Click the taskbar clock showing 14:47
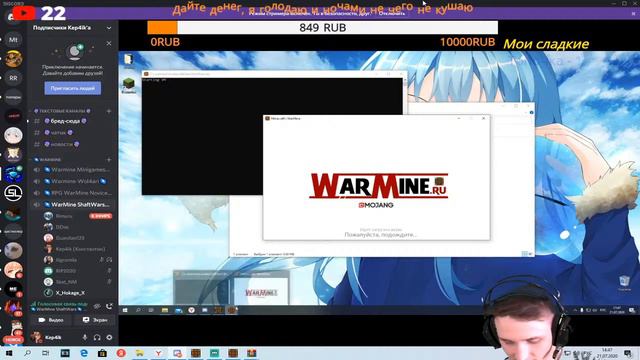 607,353
